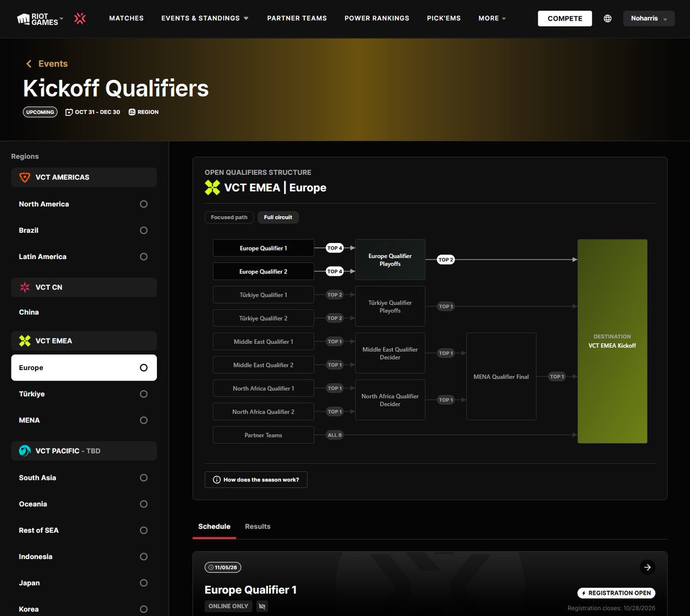
Task: Click the VCT EMEA Kickoff destination box
Action: 612,341
